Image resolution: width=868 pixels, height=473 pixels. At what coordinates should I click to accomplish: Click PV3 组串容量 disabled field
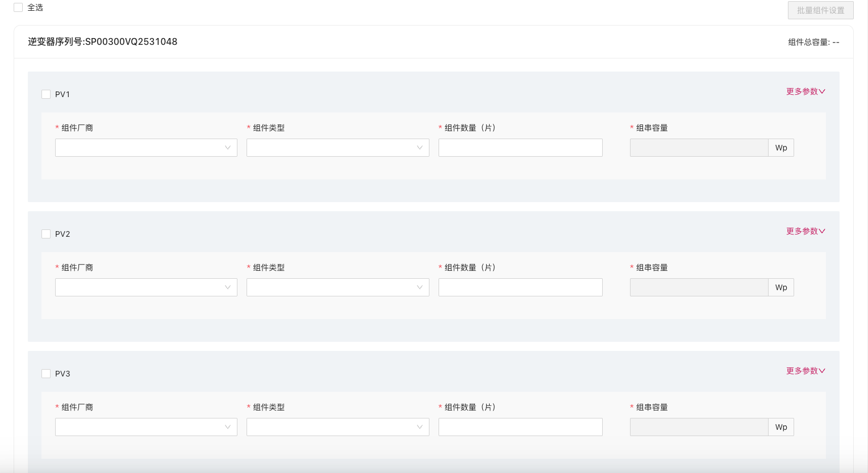click(699, 427)
